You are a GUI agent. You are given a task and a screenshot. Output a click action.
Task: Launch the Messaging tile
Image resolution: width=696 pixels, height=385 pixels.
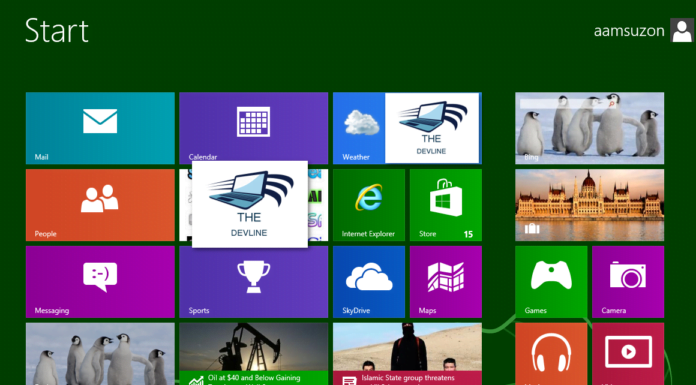100,282
